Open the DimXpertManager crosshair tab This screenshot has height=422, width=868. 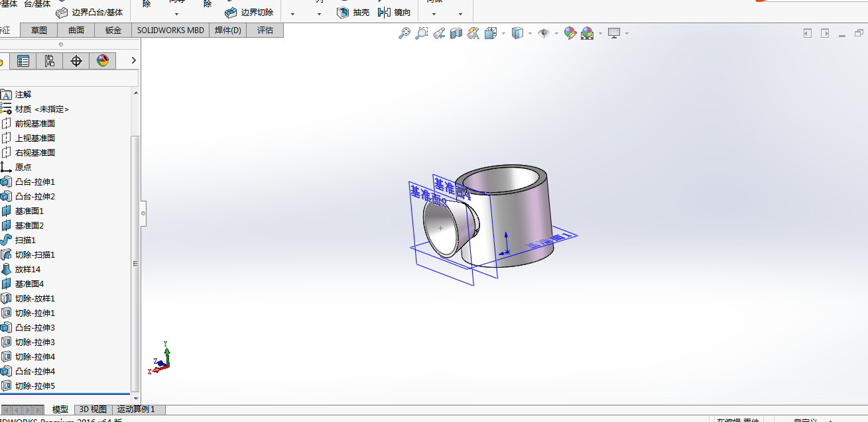(76, 61)
